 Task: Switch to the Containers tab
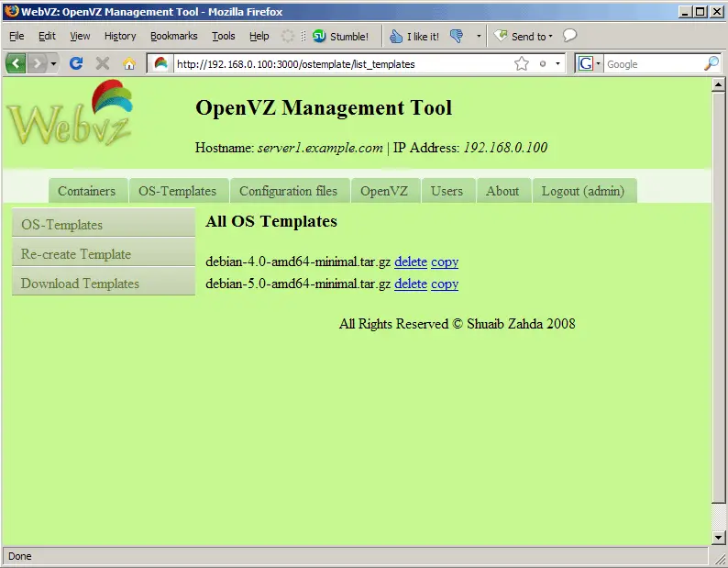[x=87, y=191]
